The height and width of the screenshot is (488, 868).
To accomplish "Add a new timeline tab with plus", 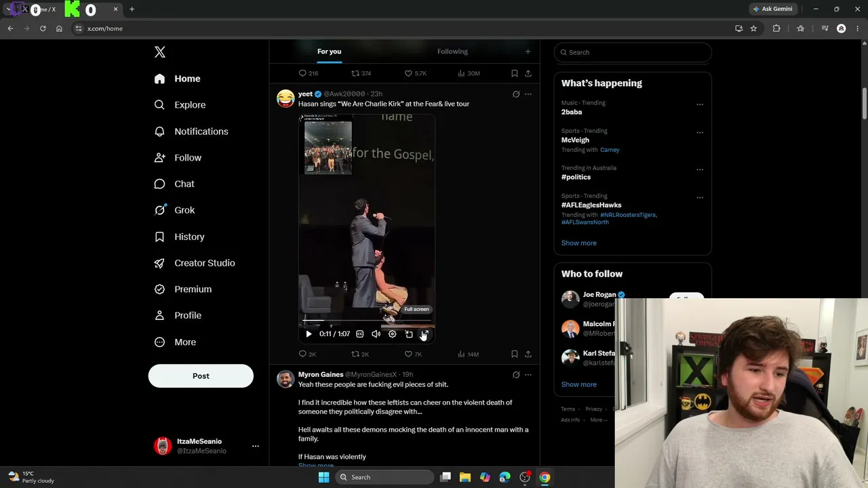I will [528, 52].
